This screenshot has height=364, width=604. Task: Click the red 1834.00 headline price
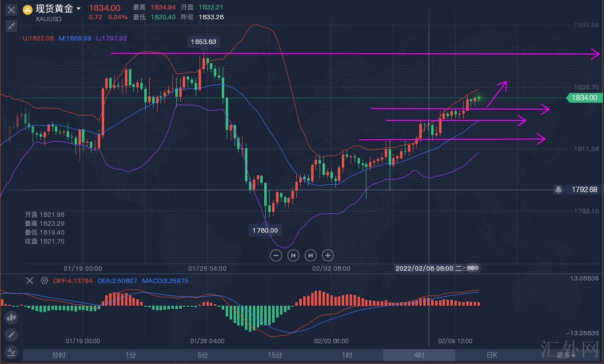104,8
